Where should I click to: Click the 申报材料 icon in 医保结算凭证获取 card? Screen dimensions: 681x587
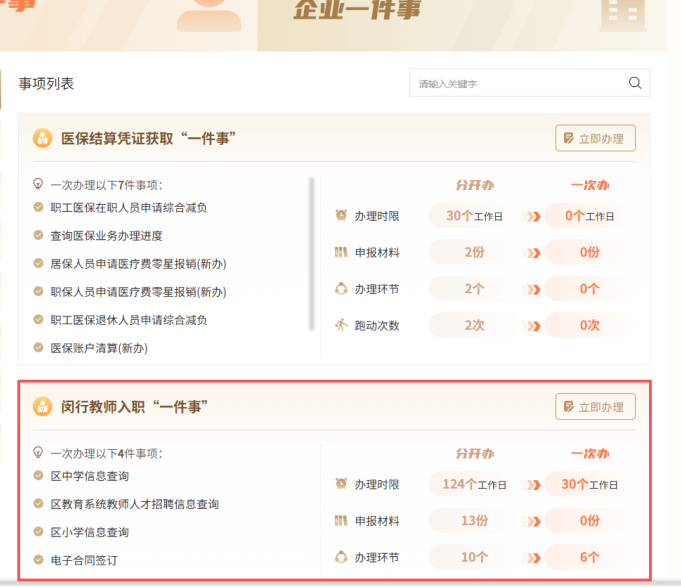click(x=341, y=252)
